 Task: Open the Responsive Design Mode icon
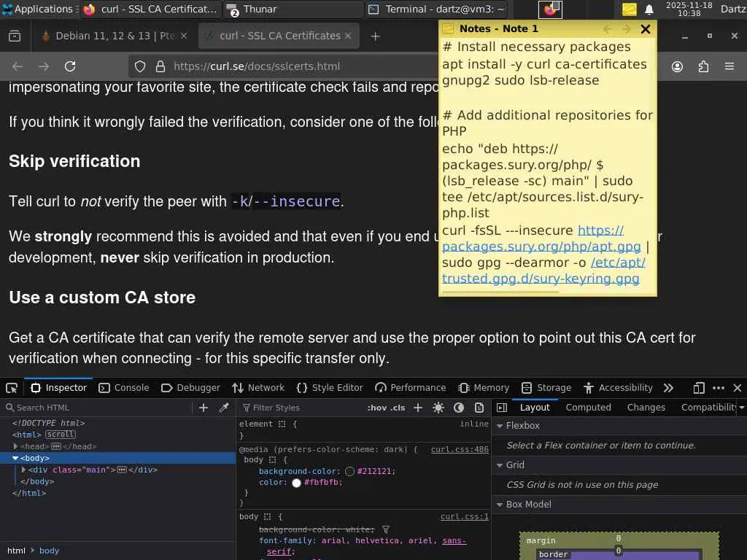pyautogui.click(x=699, y=388)
